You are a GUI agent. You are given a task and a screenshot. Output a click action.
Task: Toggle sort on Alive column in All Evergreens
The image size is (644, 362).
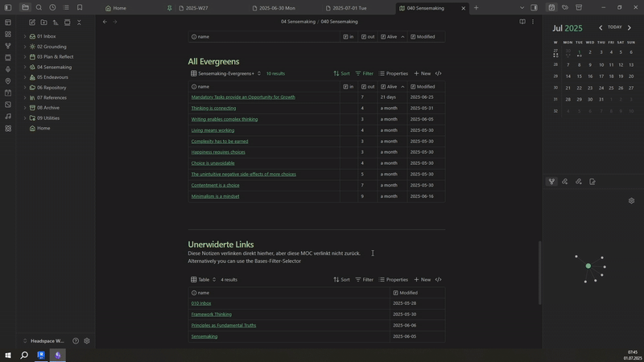[x=402, y=87]
